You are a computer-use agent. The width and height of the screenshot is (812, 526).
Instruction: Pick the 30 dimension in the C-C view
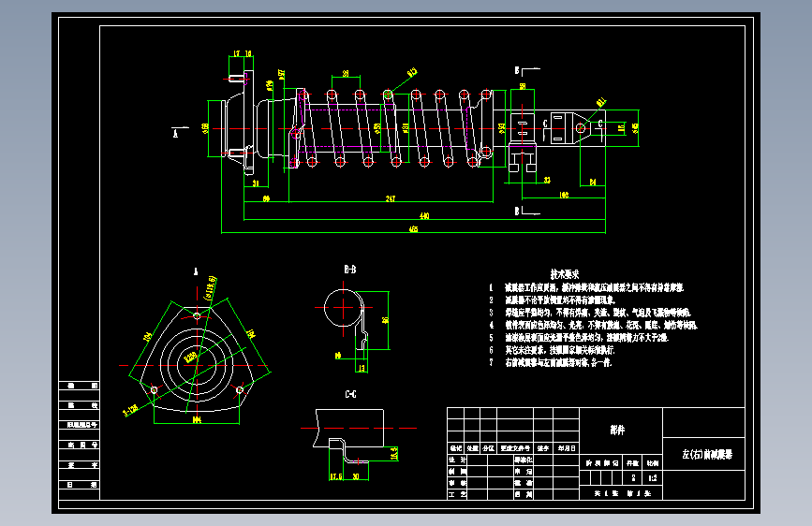coord(356,476)
